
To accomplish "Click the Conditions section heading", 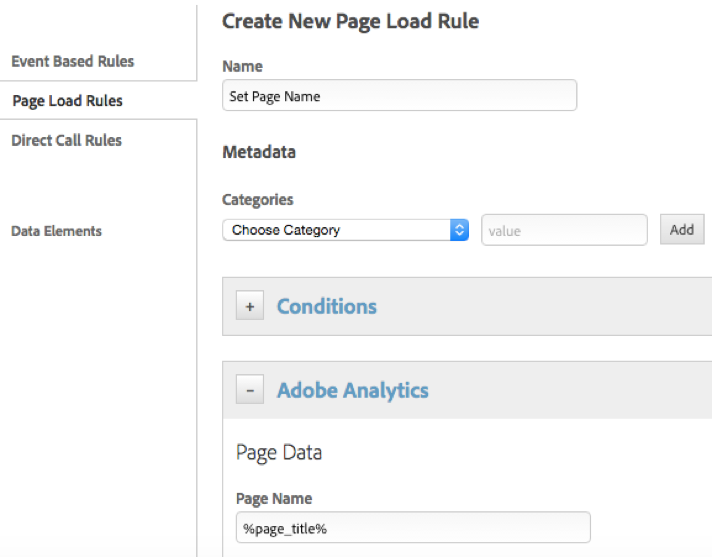I will (326, 307).
